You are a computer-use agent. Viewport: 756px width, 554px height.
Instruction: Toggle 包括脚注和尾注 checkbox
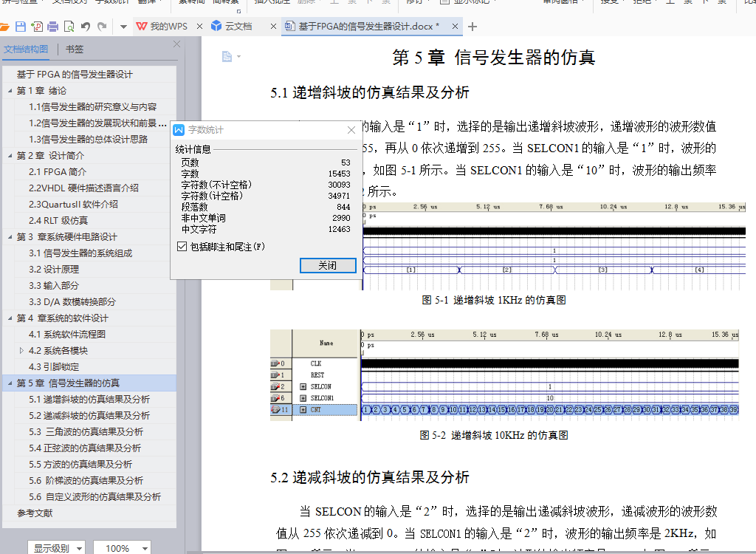(x=182, y=247)
